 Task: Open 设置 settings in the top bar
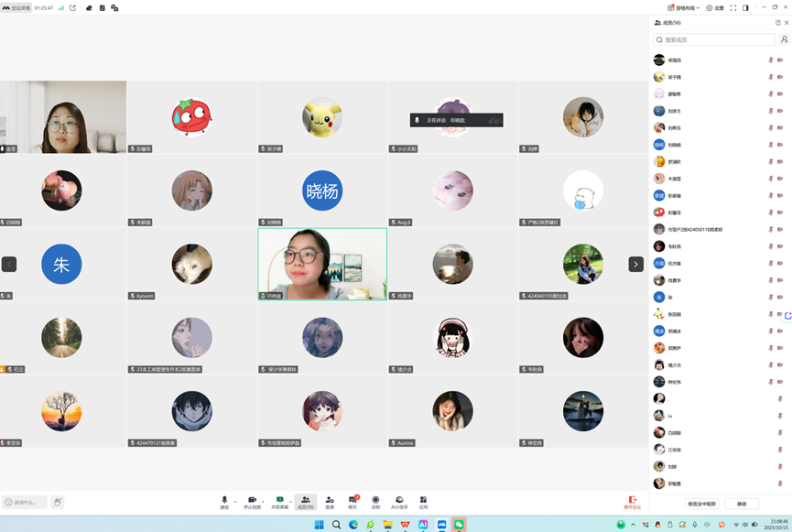point(714,7)
